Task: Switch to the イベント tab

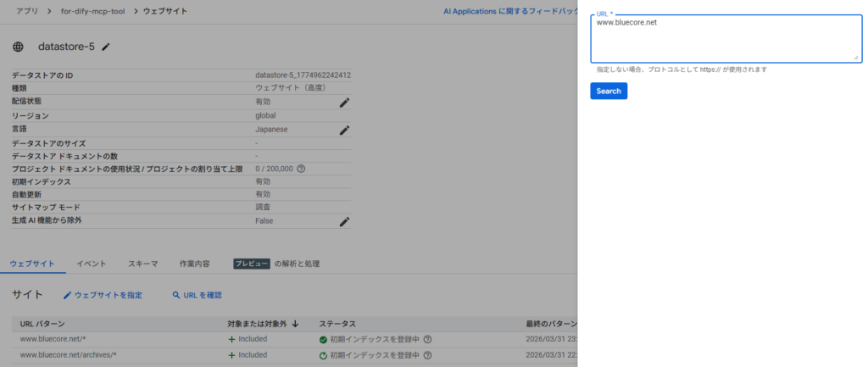Action: [x=92, y=264]
